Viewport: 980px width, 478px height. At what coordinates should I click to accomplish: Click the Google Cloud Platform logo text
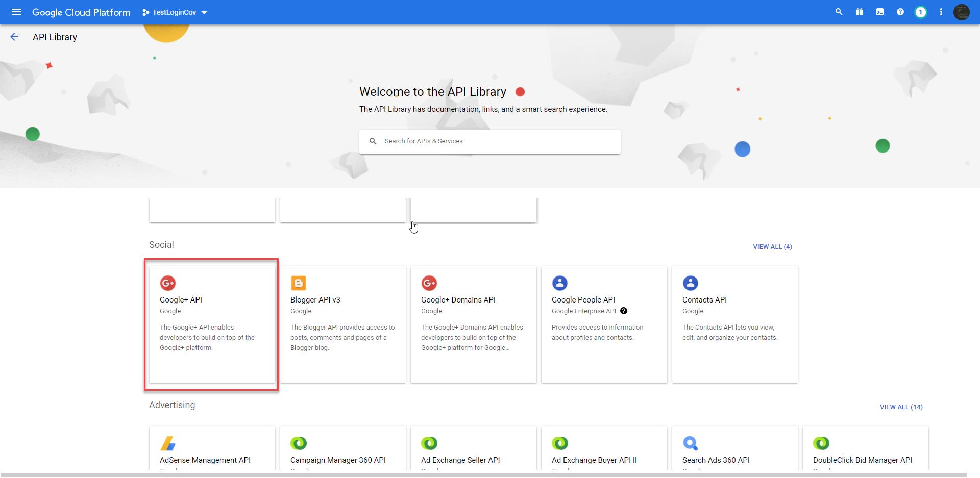pyautogui.click(x=81, y=12)
